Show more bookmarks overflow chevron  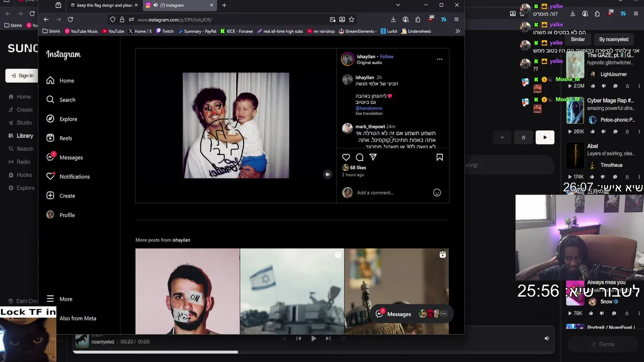click(x=457, y=31)
